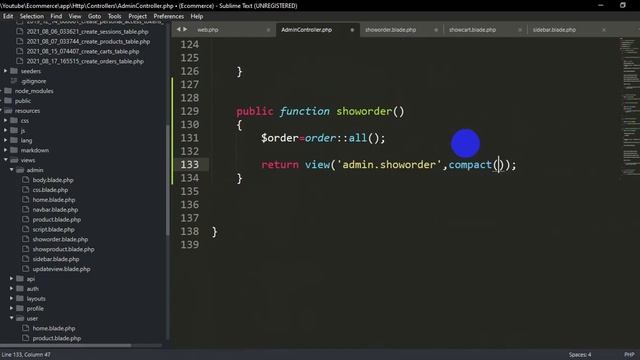Image resolution: width=640 pixels, height=360 pixels.
Task: Expand the js folder
Action: pos(6,130)
